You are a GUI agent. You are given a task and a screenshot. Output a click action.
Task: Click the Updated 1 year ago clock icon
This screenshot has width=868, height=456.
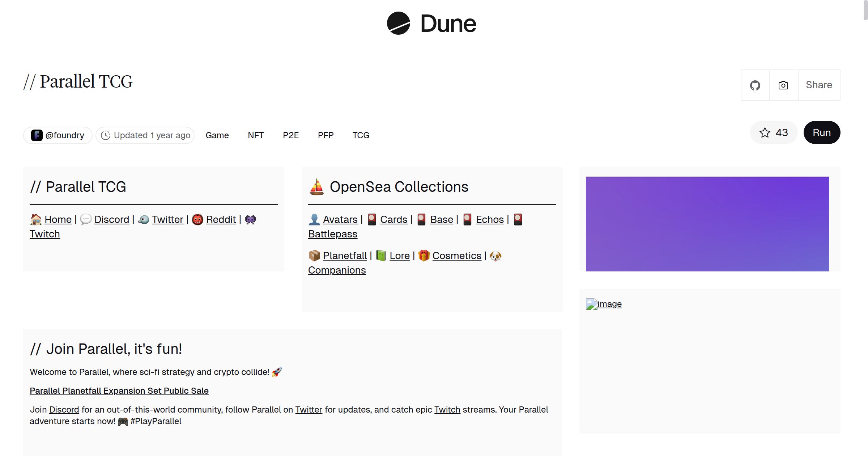(x=105, y=135)
